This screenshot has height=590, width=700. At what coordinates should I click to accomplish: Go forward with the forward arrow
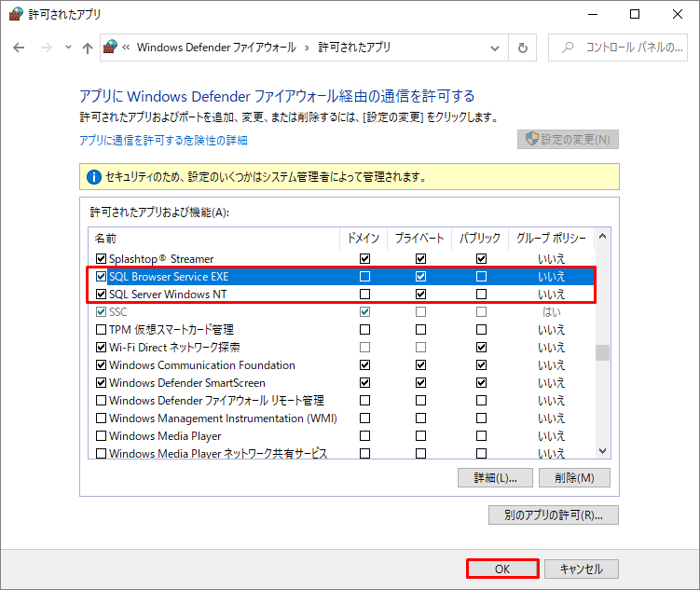(x=47, y=48)
